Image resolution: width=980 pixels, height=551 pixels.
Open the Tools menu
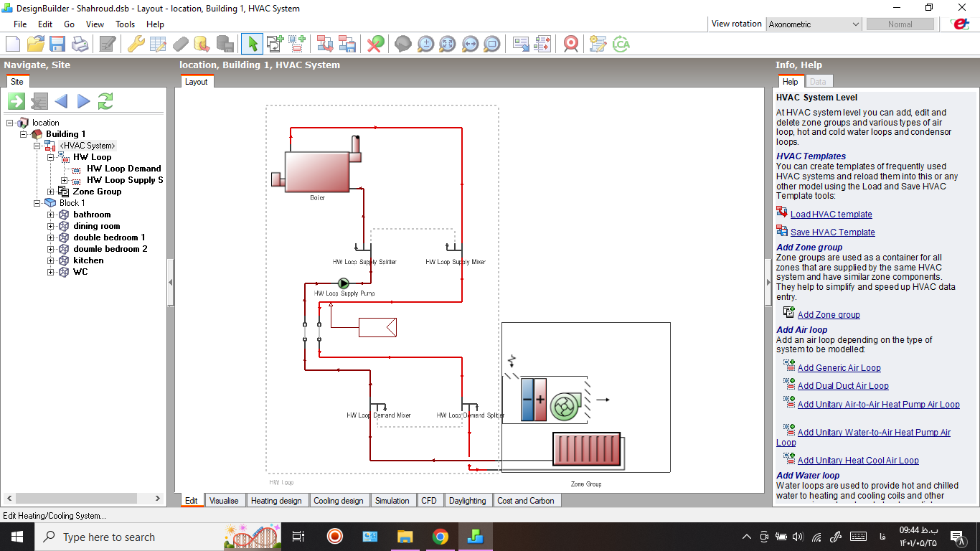click(x=125, y=24)
